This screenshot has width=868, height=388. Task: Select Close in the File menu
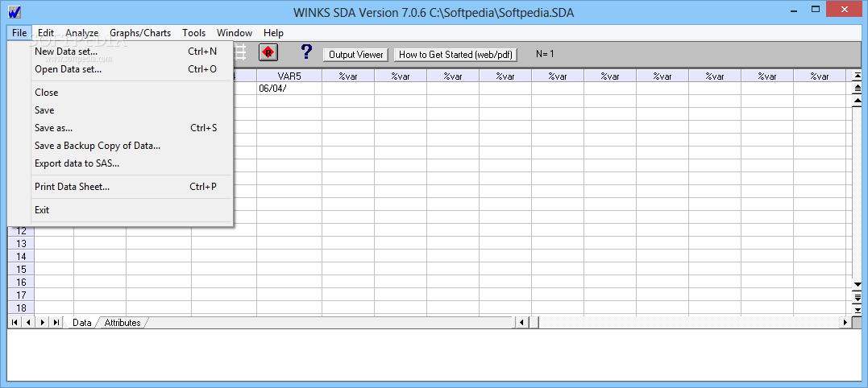click(x=125, y=93)
